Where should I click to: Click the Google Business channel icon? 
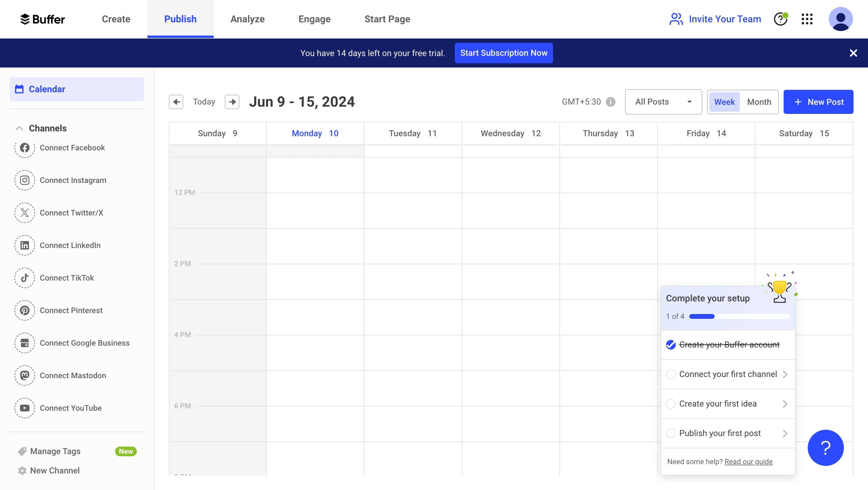25,343
